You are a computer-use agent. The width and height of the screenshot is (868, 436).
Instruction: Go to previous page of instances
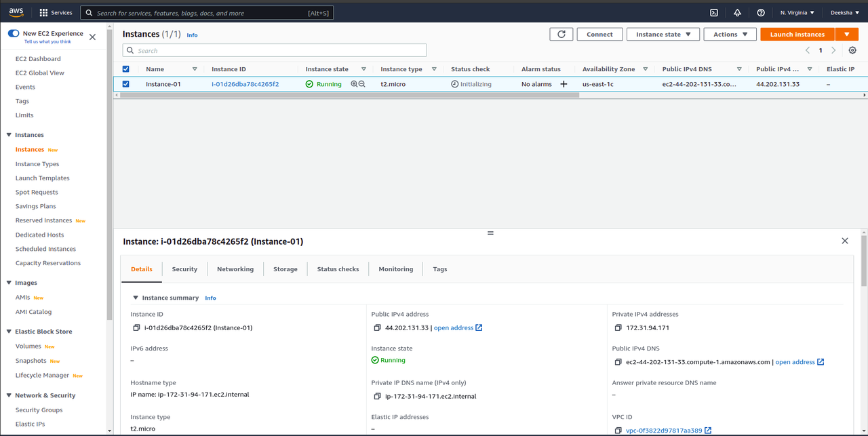tap(808, 50)
